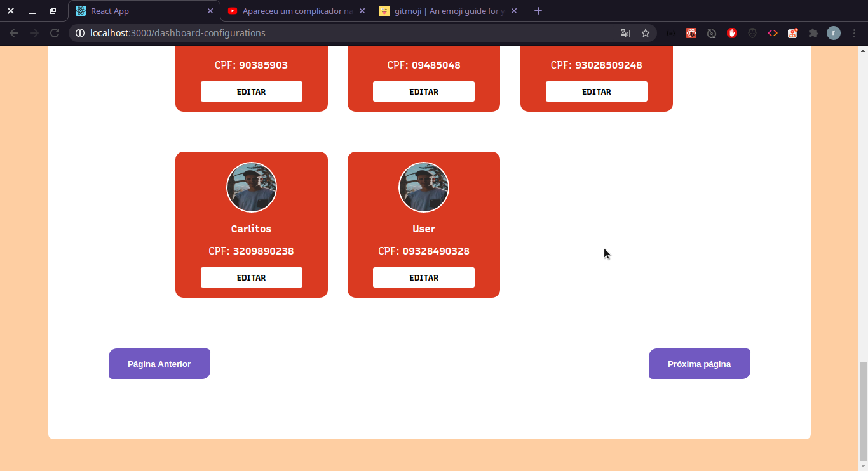
Task: Open the Extensions puzzle piece menu
Action: click(813, 33)
